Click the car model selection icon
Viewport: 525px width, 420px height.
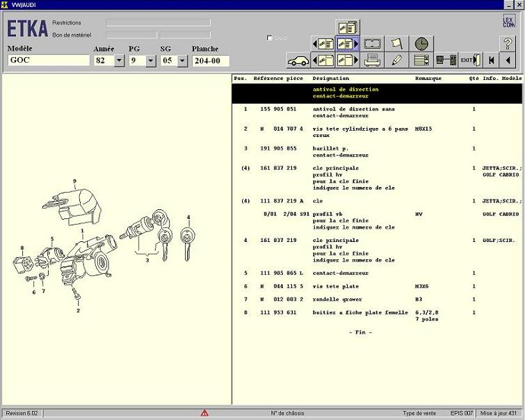click(298, 60)
